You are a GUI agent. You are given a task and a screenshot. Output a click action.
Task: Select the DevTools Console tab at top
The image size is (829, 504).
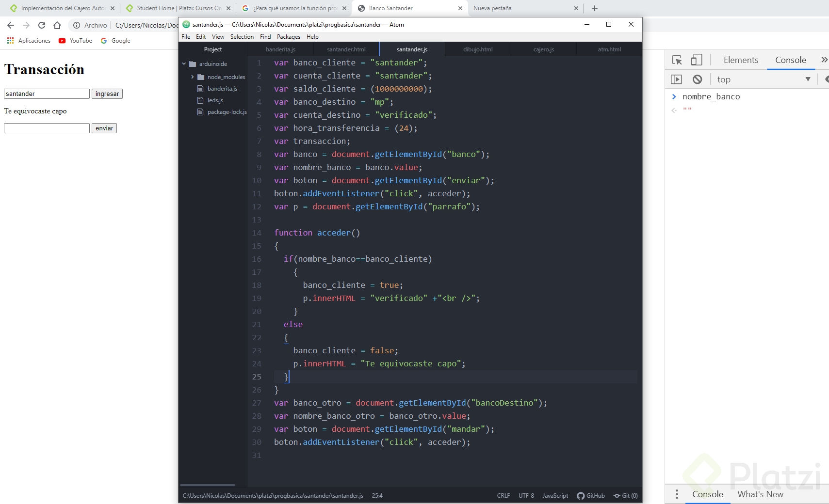point(791,60)
